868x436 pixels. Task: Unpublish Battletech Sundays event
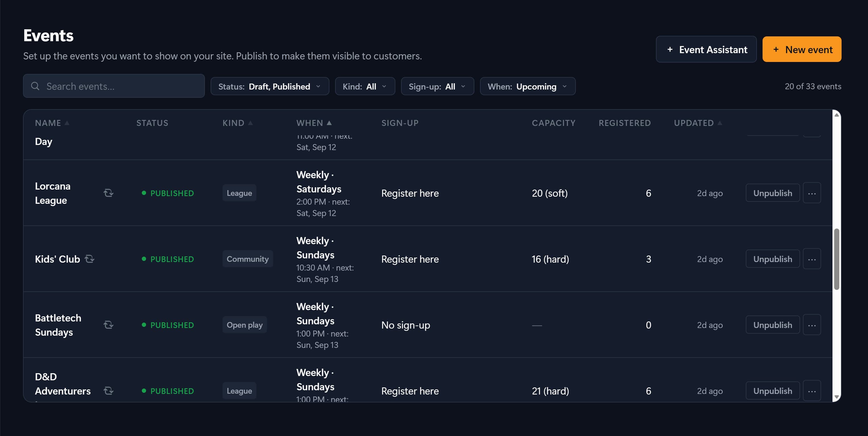point(773,325)
